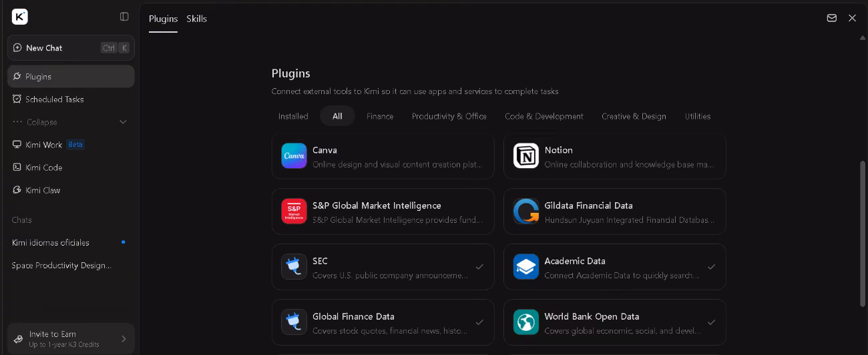Open the Kimi idiomas oficiales chat
868x355 pixels.
pyautogui.click(x=71, y=242)
